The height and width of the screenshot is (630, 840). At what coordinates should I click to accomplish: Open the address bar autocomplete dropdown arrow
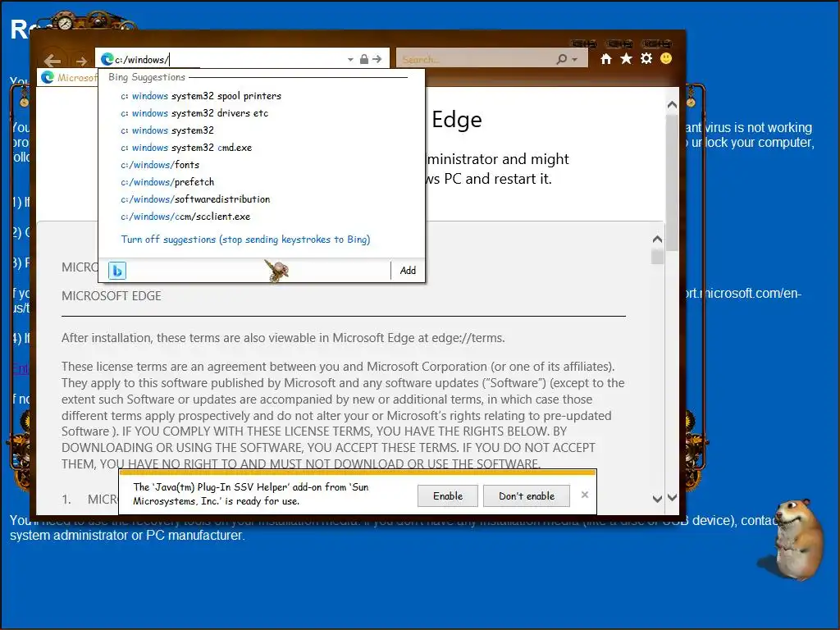click(x=350, y=59)
